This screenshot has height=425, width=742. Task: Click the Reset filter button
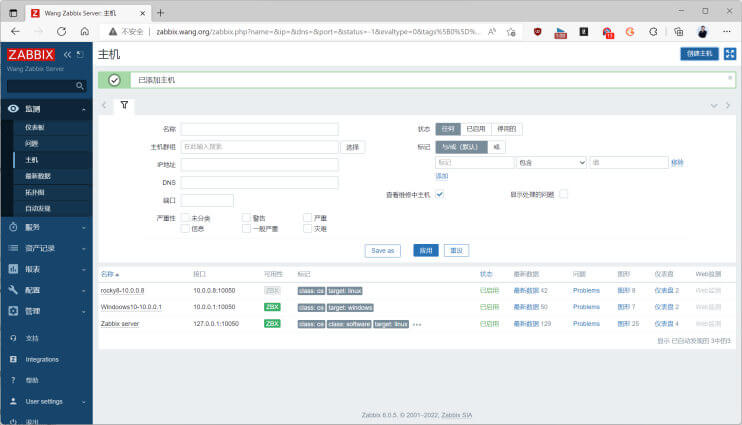coord(456,250)
